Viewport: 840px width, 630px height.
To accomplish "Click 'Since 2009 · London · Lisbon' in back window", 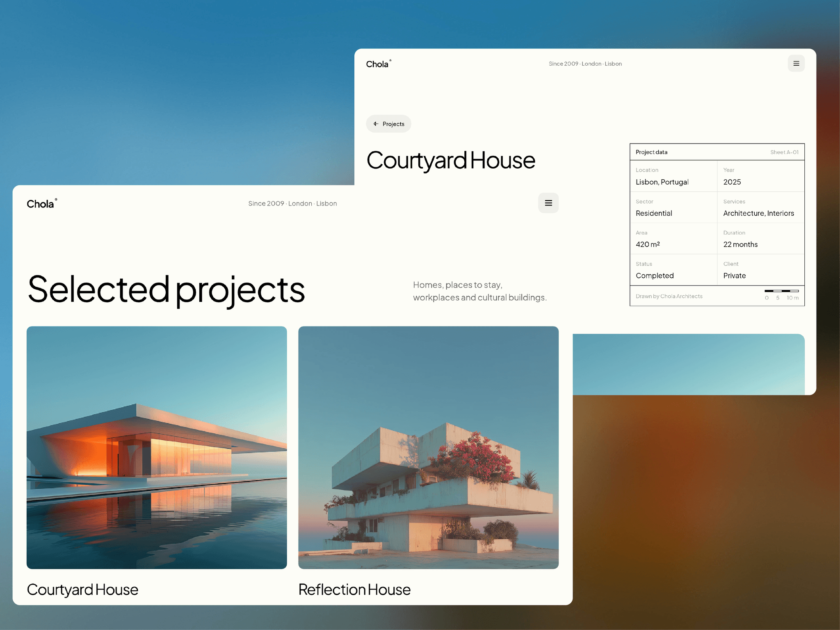I will click(585, 64).
